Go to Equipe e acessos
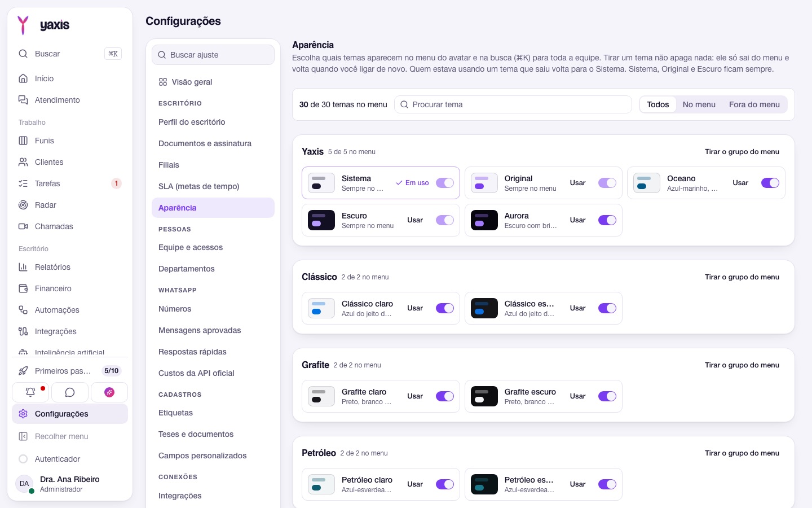Image resolution: width=812 pixels, height=508 pixels. tap(213, 247)
